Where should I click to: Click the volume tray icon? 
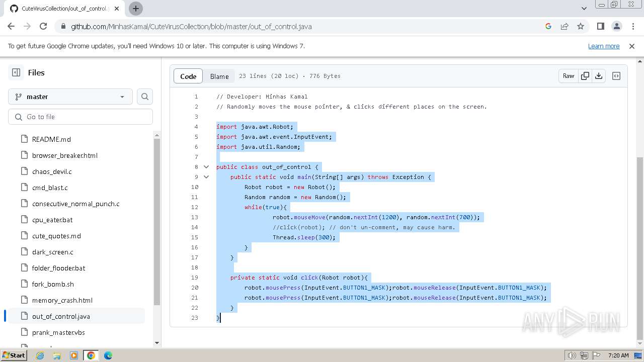572,355
